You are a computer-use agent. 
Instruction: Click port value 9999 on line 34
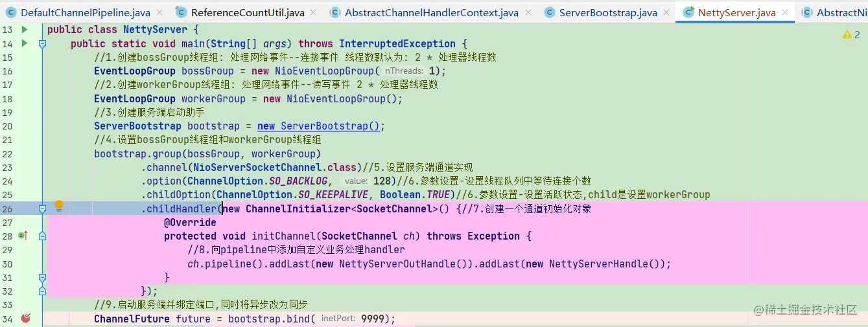371,319
